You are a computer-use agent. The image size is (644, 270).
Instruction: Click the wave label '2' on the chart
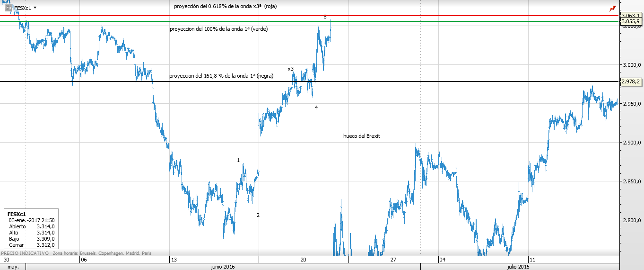[258, 215]
